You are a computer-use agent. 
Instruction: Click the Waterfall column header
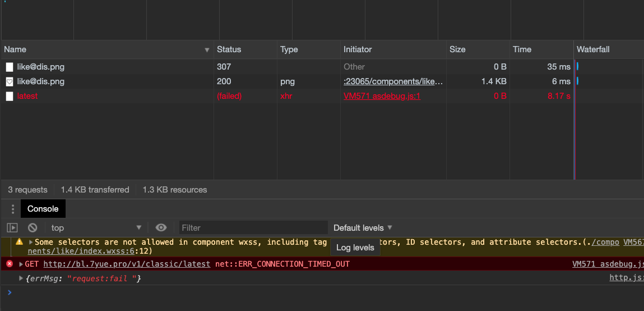pyautogui.click(x=609, y=49)
